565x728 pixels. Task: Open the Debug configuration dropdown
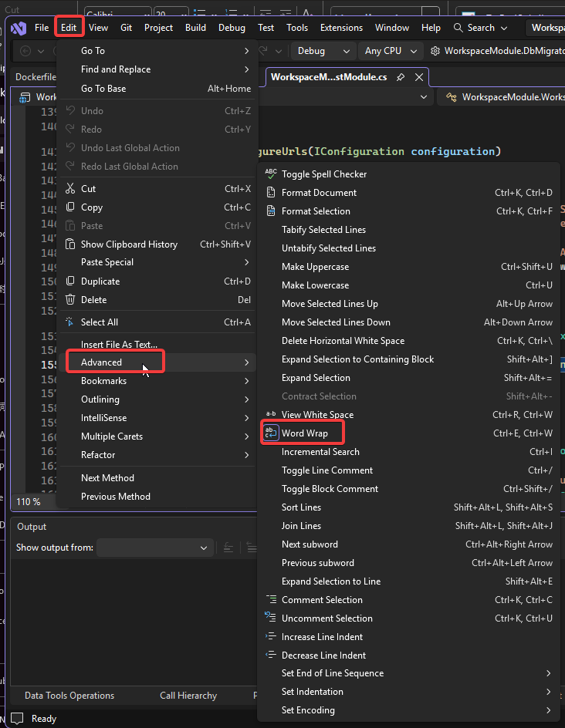click(323, 51)
